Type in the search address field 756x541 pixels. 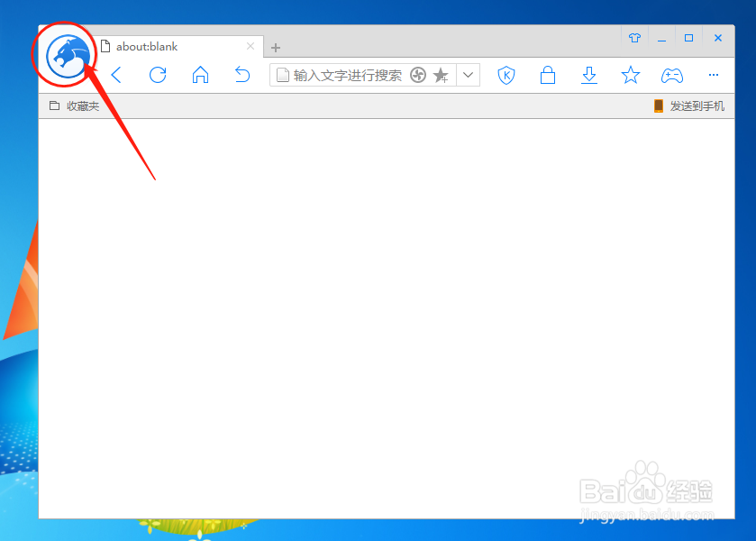pyautogui.click(x=348, y=75)
